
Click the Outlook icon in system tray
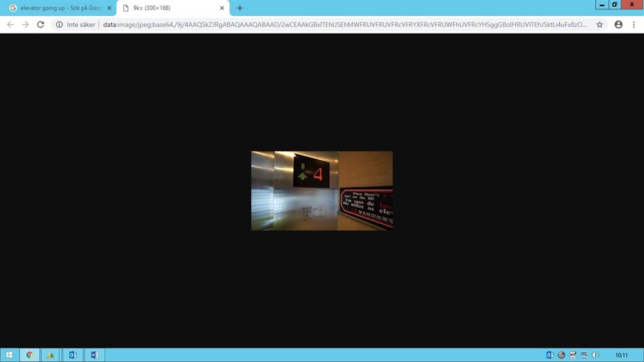coord(550,355)
